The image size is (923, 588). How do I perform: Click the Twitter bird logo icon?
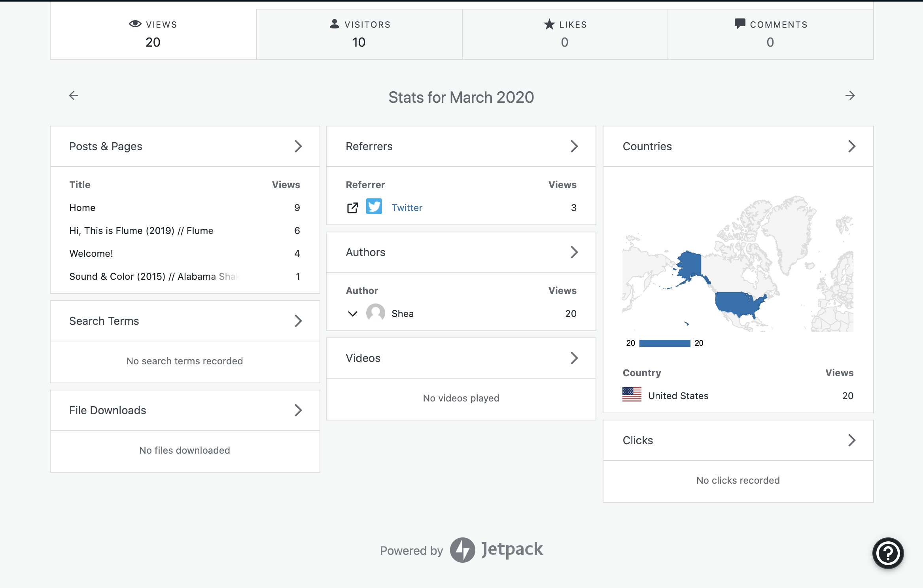[374, 207]
